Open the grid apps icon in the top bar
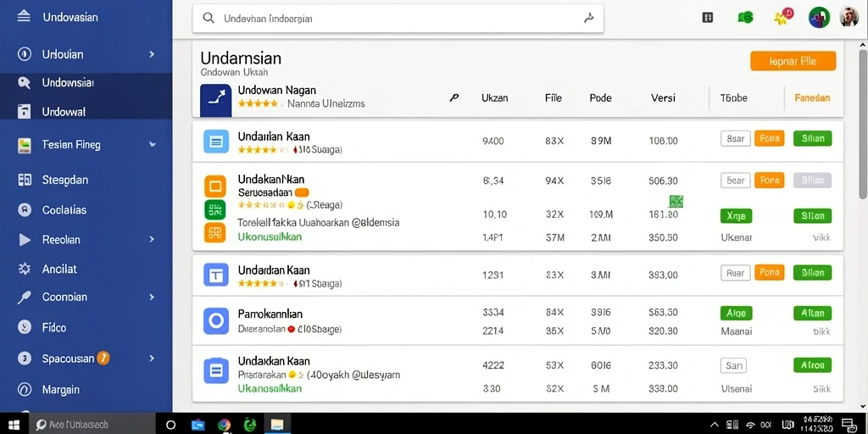 (708, 17)
